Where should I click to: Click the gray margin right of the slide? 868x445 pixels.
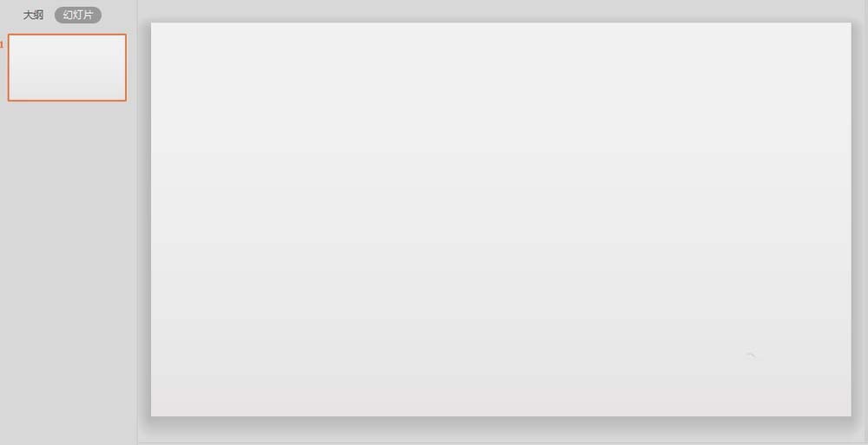pyautogui.click(x=860, y=219)
